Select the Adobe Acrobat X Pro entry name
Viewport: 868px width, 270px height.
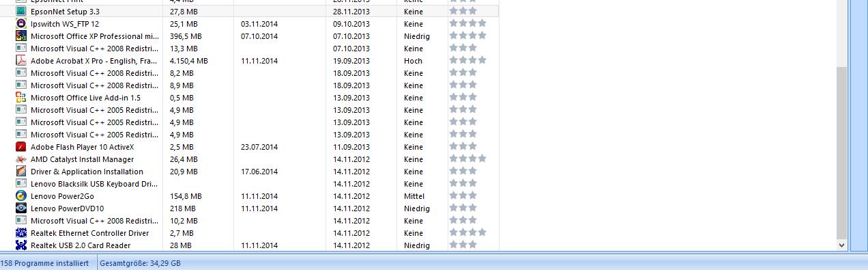94,61
